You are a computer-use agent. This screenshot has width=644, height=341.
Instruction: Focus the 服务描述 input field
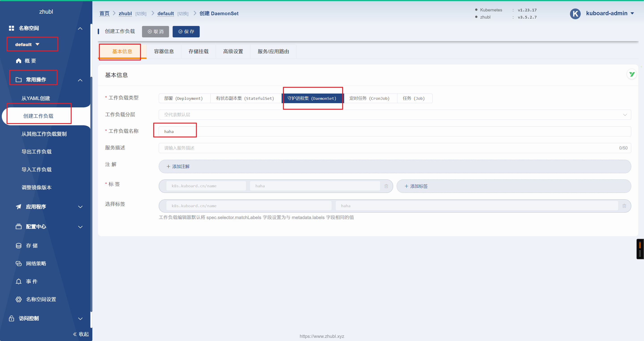click(395, 148)
